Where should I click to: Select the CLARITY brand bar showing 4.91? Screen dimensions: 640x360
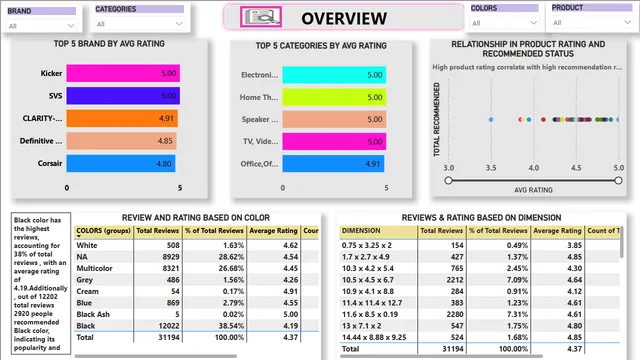tap(122, 118)
